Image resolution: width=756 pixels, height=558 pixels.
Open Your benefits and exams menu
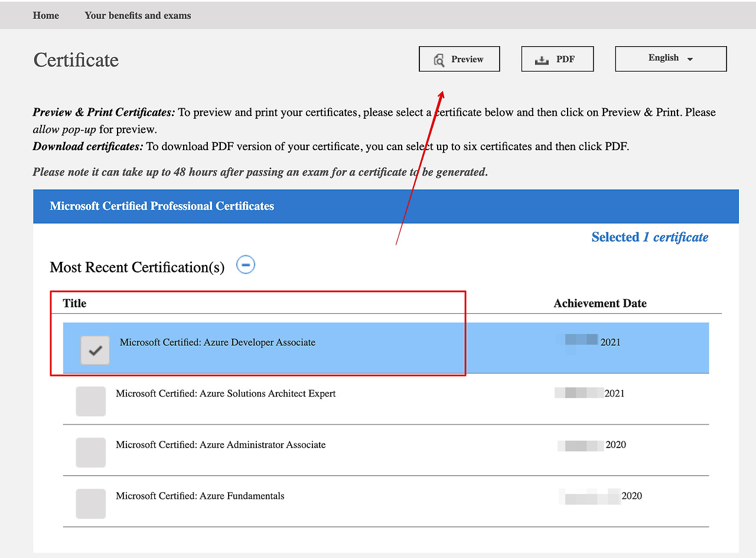pos(138,15)
